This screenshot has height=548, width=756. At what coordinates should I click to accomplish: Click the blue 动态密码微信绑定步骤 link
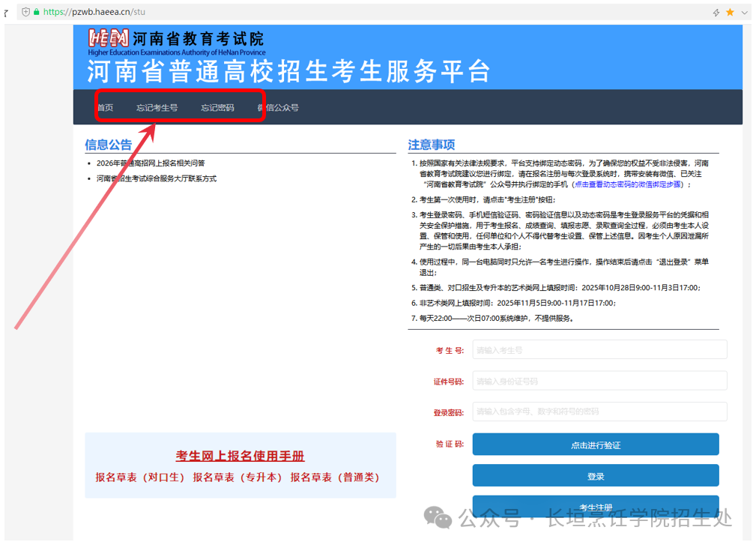628,184
